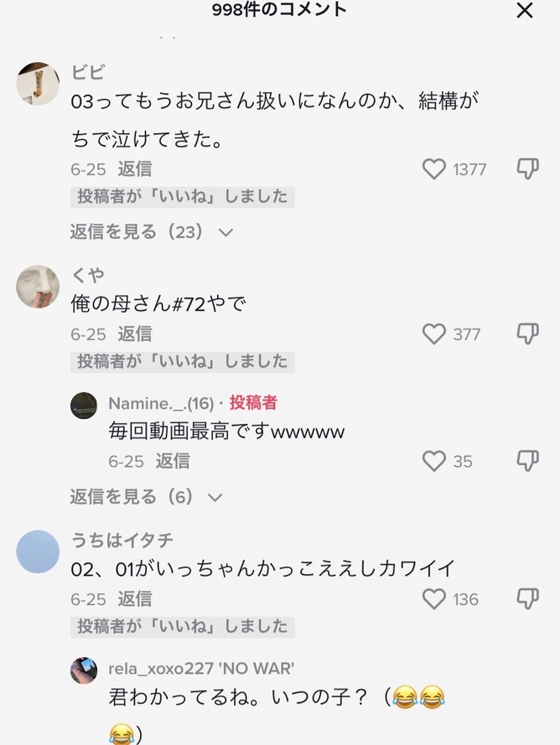Open うちはイタチ's blue avatar
Image resolution: width=560 pixels, height=745 pixels.
[x=38, y=551]
